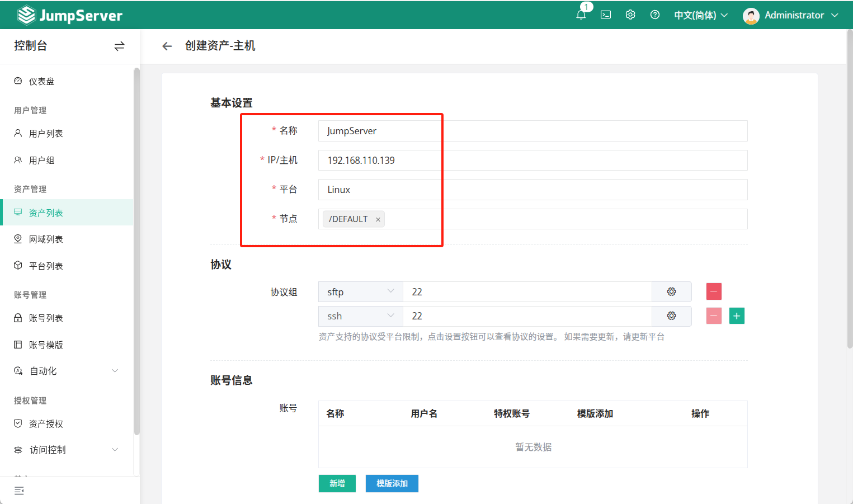Remove the /DEFAULT node tag
Image resolution: width=853 pixels, height=504 pixels.
(x=378, y=219)
